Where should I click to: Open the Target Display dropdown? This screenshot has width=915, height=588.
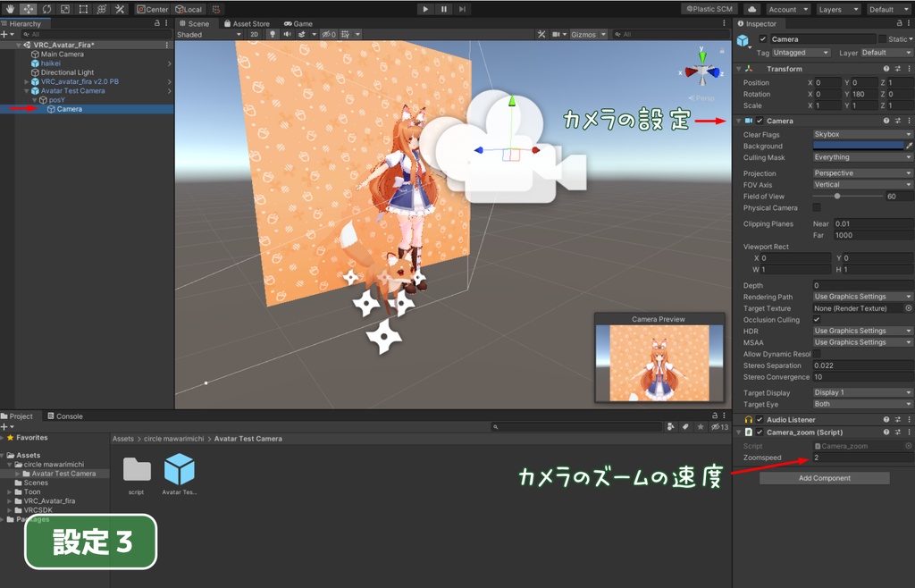click(x=860, y=391)
